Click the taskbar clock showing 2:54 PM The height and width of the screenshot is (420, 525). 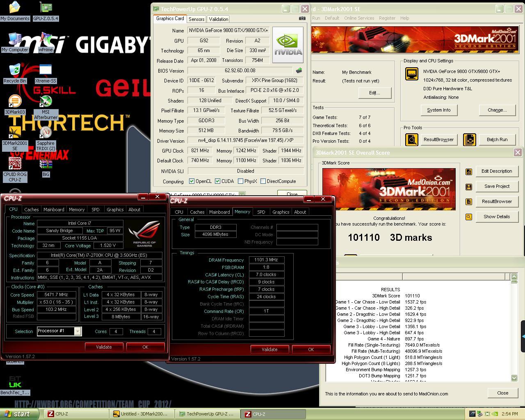[x=510, y=414]
